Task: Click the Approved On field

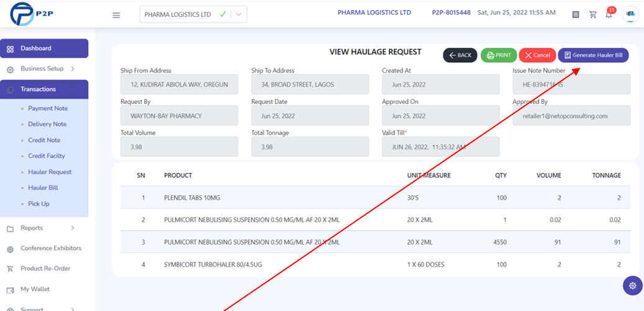Action: click(x=441, y=116)
